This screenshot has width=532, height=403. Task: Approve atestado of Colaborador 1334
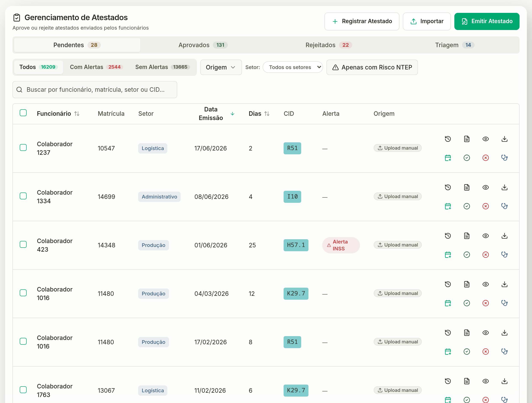[x=467, y=206]
